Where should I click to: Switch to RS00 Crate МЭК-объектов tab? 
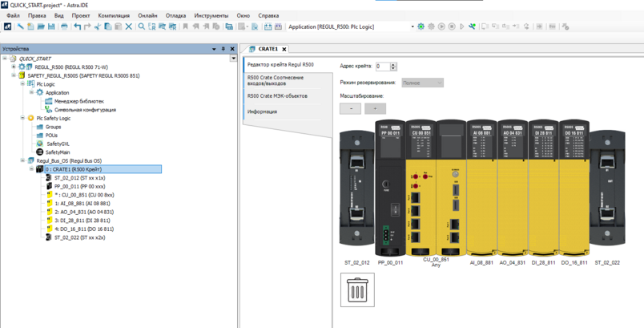(x=276, y=95)
